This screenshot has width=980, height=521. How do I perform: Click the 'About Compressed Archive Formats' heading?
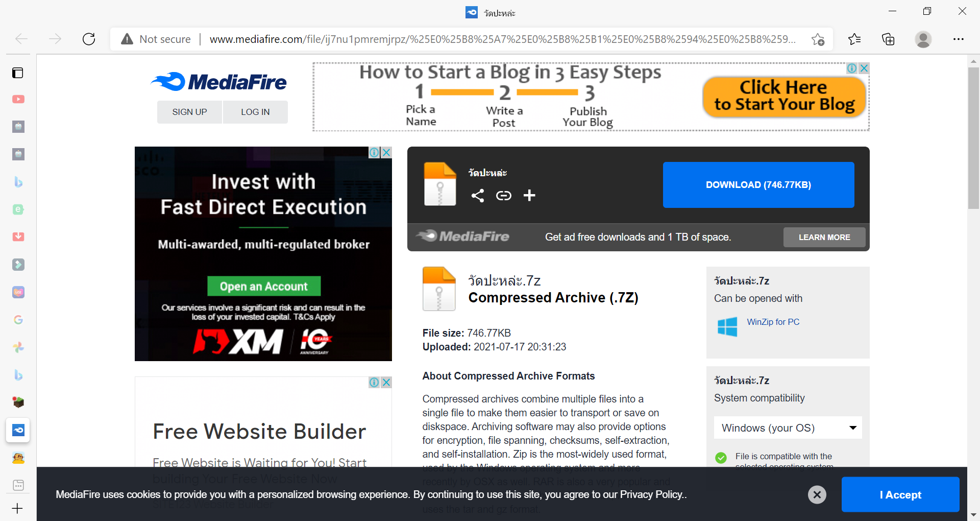(x=508, y=376)
